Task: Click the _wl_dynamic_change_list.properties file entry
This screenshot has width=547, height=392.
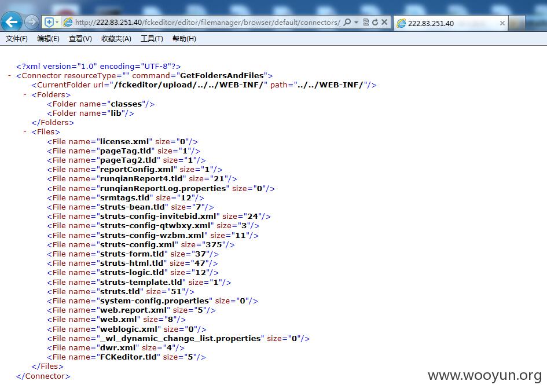Action: coord(178,339)
